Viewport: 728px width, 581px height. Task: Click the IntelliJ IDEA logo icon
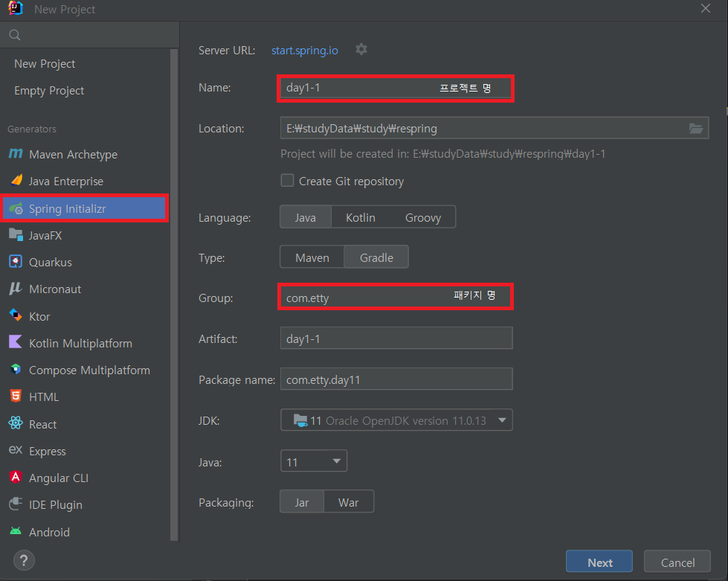coord(16,8)
